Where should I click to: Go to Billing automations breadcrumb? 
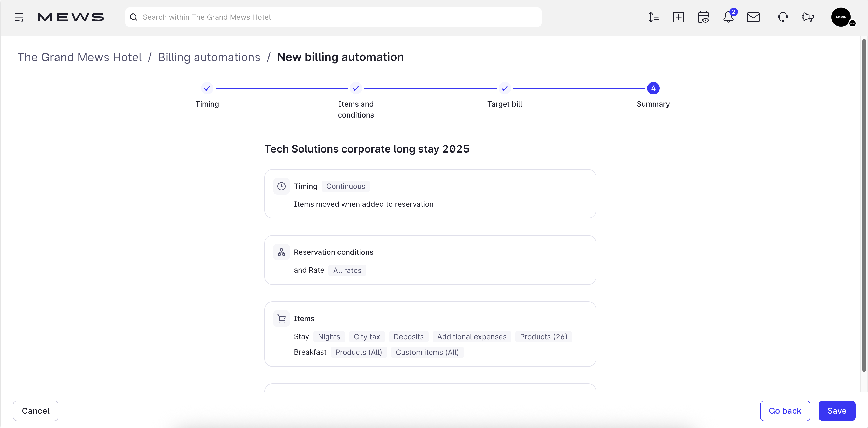(x=209, y=57)
